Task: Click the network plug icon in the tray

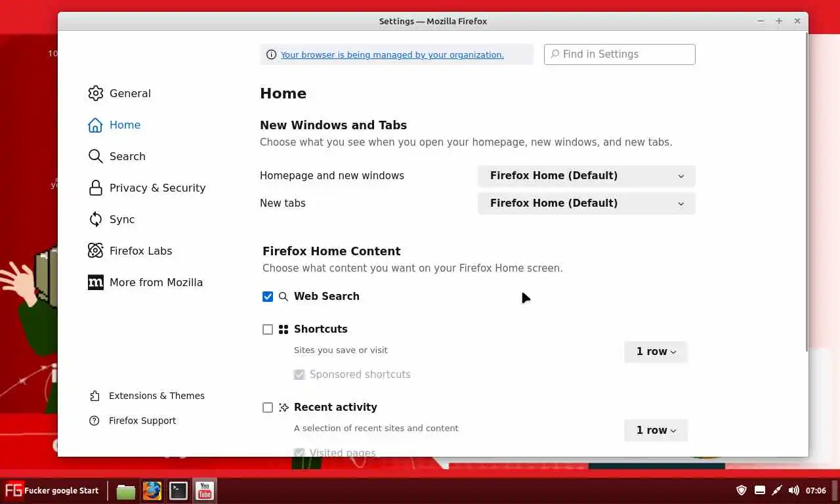Action: [776, 490]
